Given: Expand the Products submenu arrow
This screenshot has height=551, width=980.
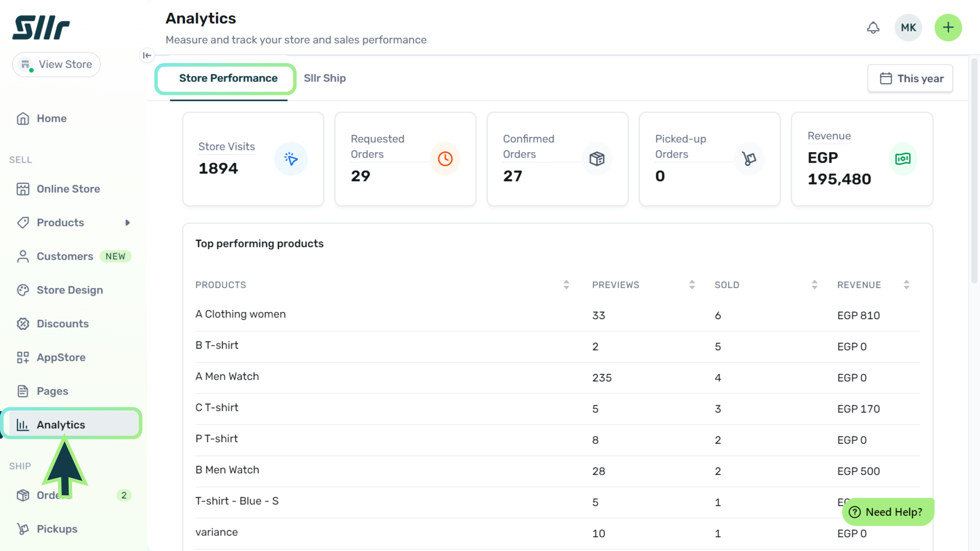Looking at the screenshot, I should click(x=127, y=222).
